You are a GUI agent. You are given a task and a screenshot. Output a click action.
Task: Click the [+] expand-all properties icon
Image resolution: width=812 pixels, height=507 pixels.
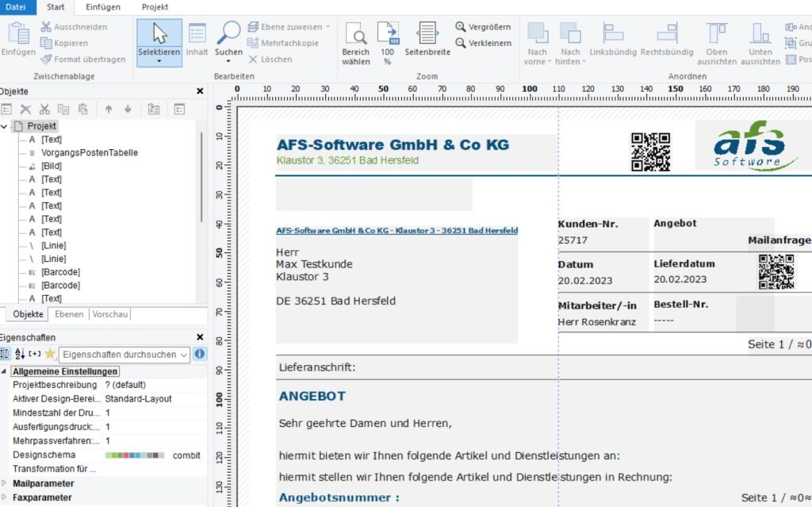pos(35,354)
